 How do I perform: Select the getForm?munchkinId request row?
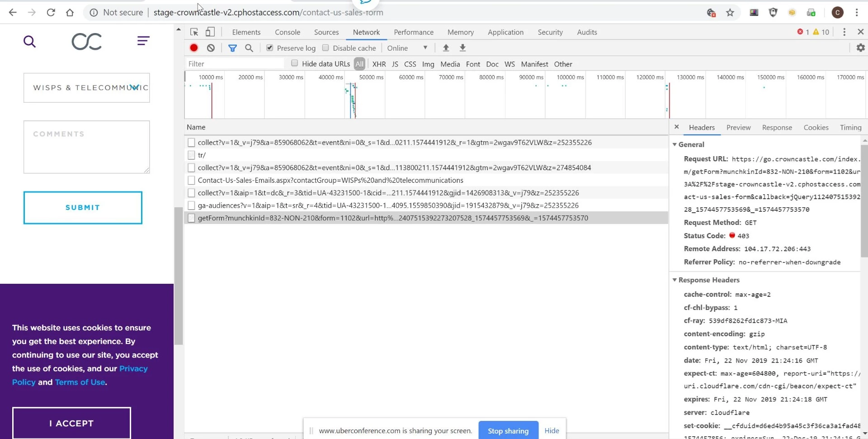coord(426,218)
